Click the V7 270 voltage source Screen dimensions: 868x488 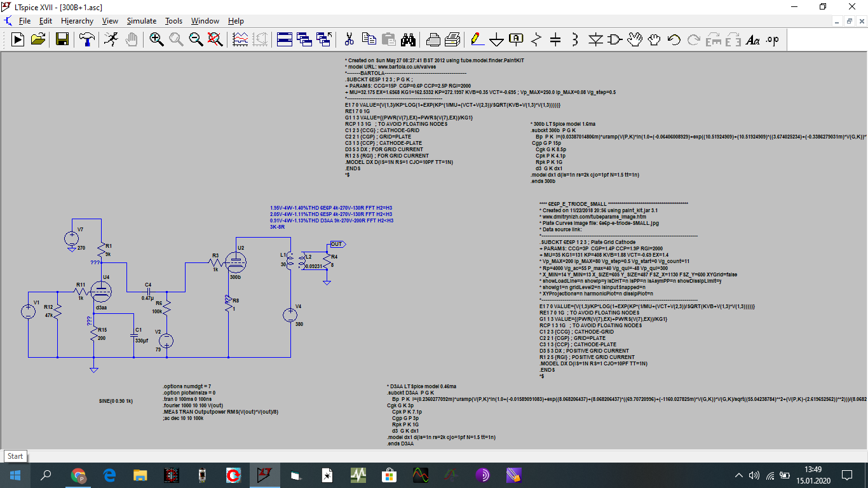[72, 240]
